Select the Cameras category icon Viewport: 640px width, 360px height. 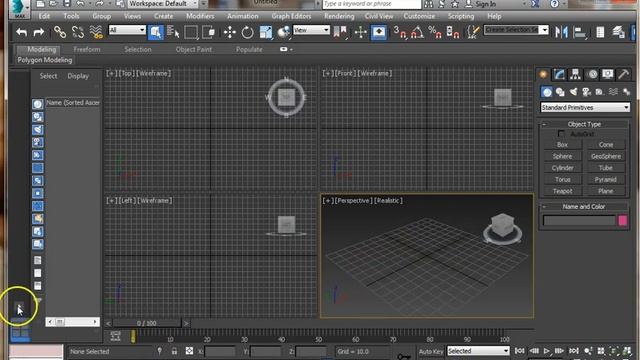(587, 92)
